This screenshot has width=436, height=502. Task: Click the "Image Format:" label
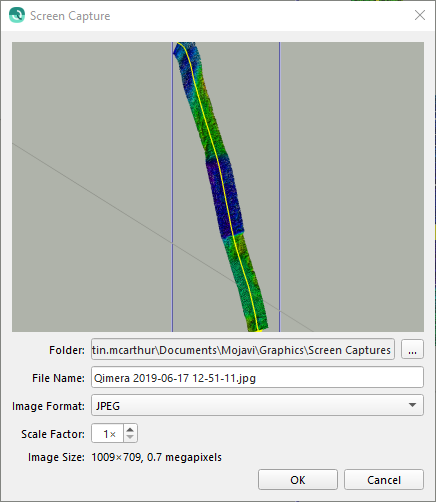tap(48, 406)
